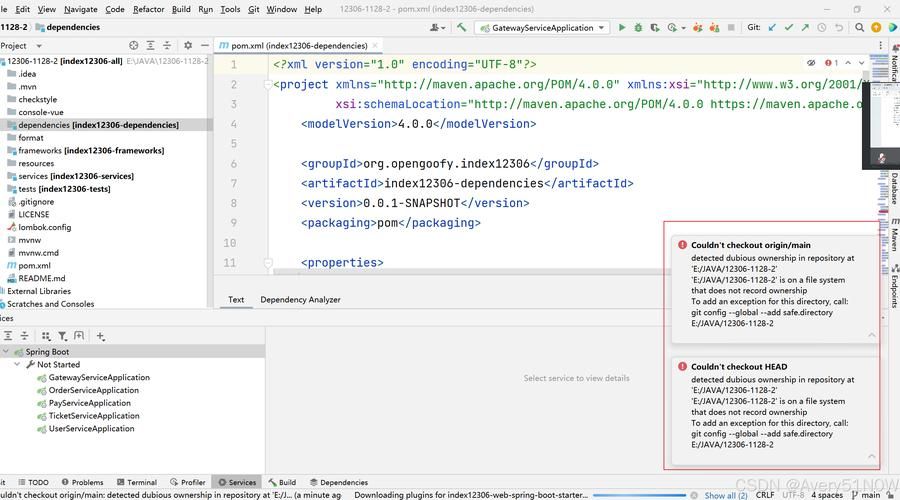Open the Refactor menu
The width and height of the screenshot is (900, 500).
tap(148, 9)
